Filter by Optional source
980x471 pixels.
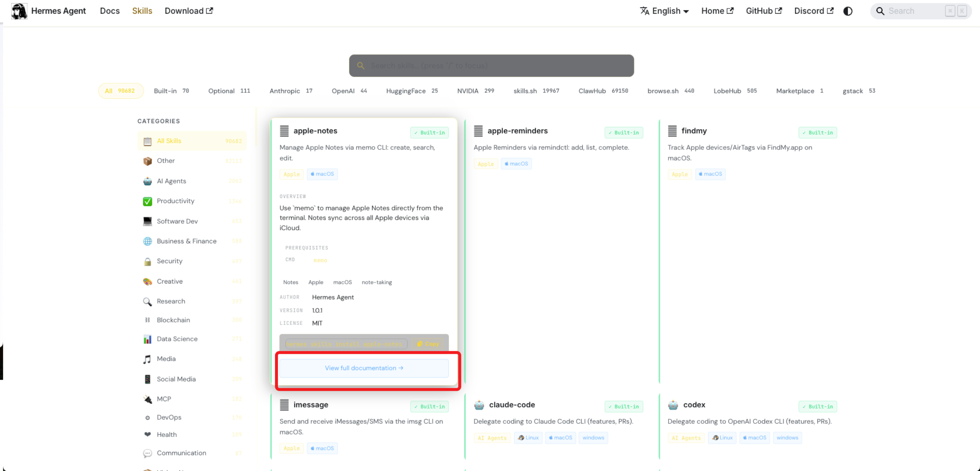pos(229,91)
